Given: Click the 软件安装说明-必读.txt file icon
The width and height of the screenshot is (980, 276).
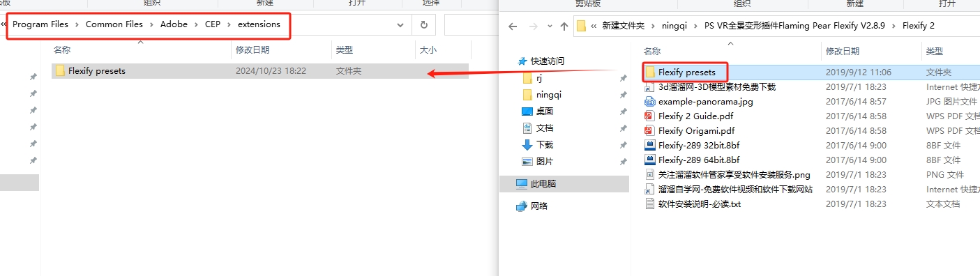Looking at the screenshot, I should click(650, 204).
